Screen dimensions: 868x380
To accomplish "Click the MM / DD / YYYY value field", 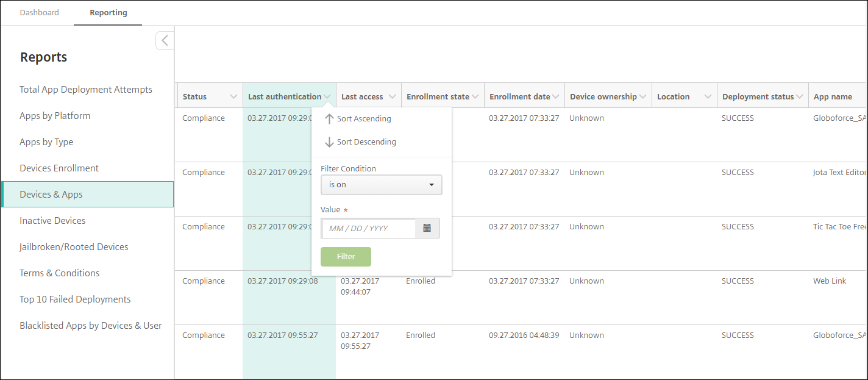I will 368,229.
